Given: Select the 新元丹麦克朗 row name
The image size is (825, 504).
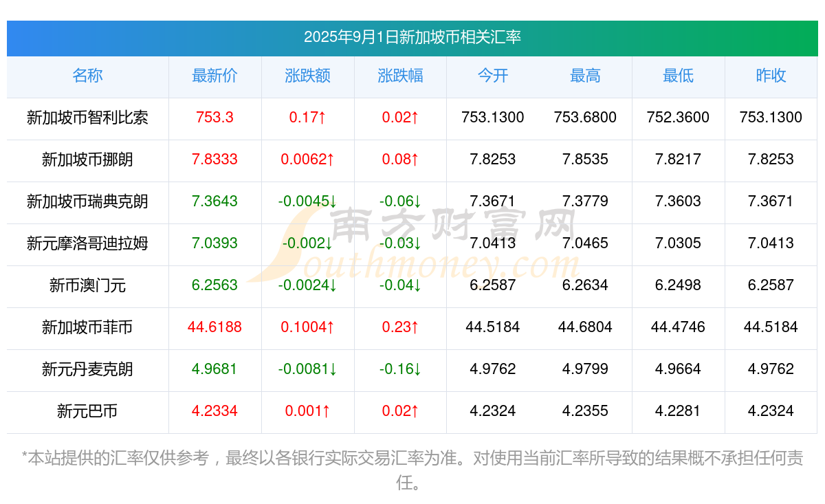Looking at the screenshot, I should [87, 369].
